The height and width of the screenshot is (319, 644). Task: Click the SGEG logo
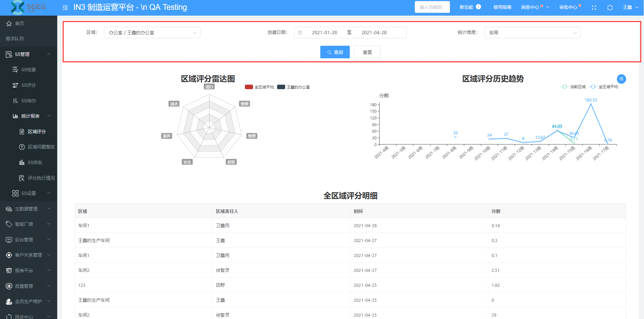(28, 7)
